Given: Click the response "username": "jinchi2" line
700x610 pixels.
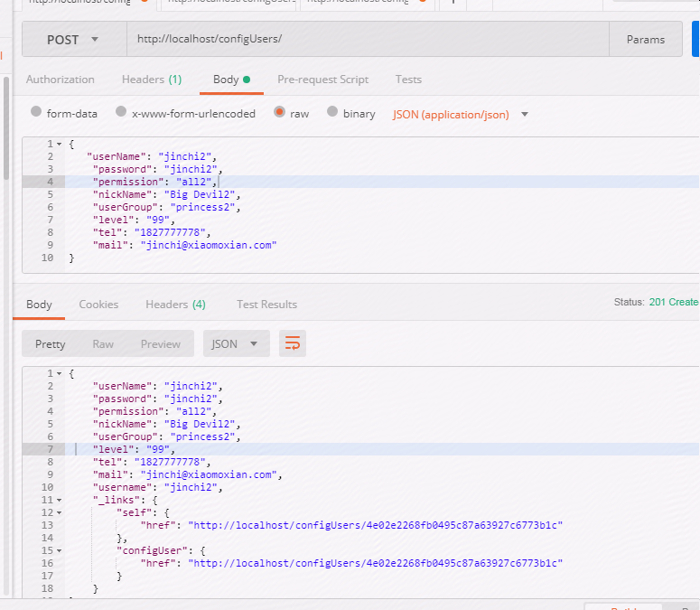Looking at the screenshot, I should point(157,487).
